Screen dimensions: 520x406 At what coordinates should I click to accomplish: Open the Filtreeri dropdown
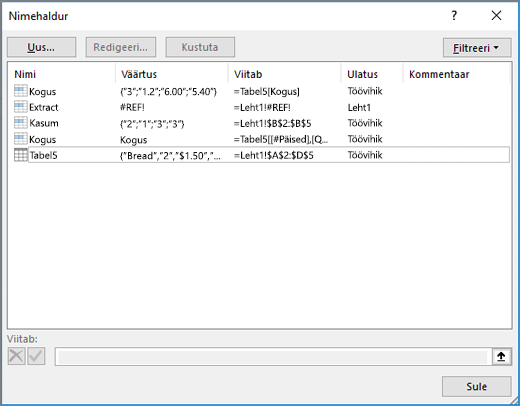(x=477, y=48)
